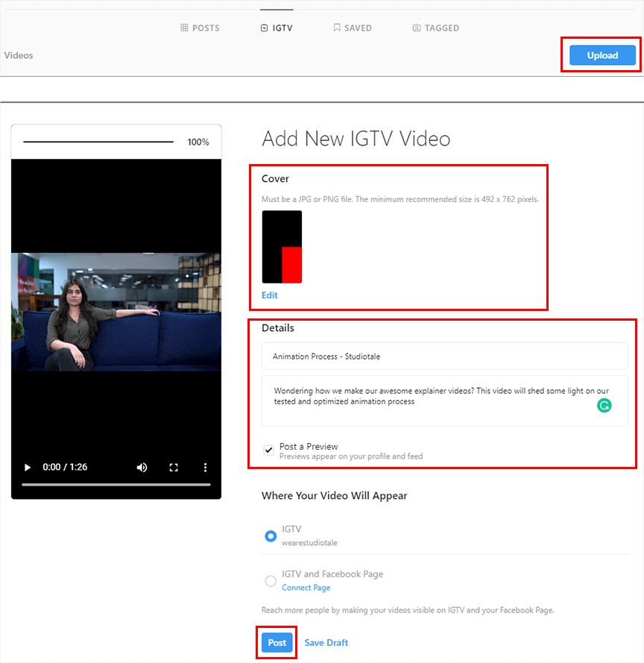This screenshot has width=644, height=663.
Task: Click the title field 'Animation Process - Studiotale'
Action: pyautogui.click(x=444, y=356)
